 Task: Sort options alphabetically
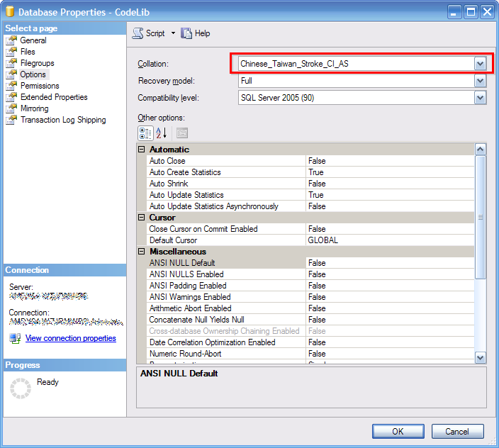[x=162, y=133]
